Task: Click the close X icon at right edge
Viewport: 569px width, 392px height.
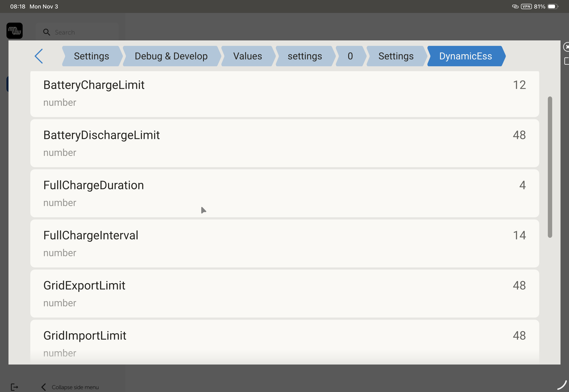Action: tap(566, 47)
